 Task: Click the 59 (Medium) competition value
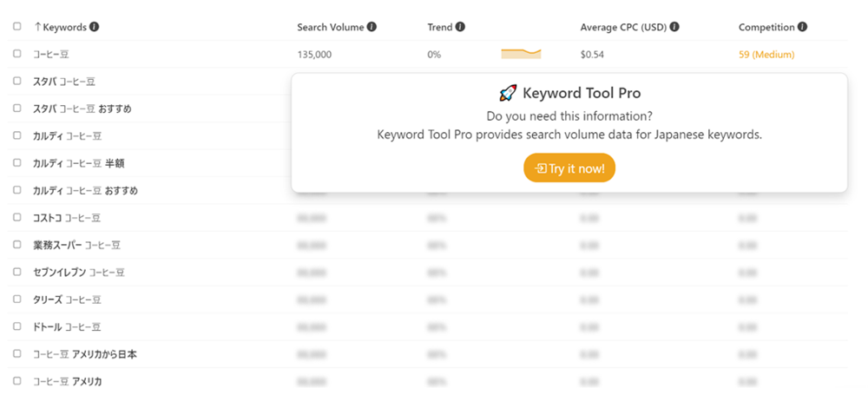point(766,54)
